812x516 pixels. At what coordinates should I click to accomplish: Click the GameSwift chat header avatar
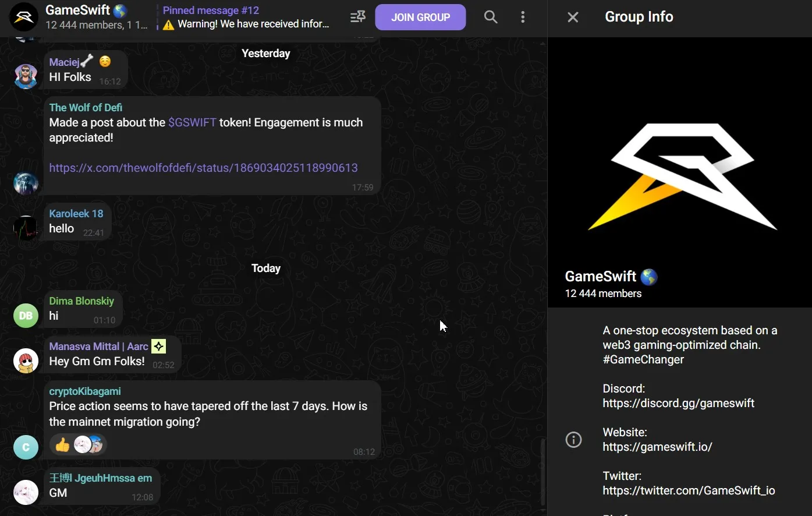pyautogui.click(x=24, y=17)
